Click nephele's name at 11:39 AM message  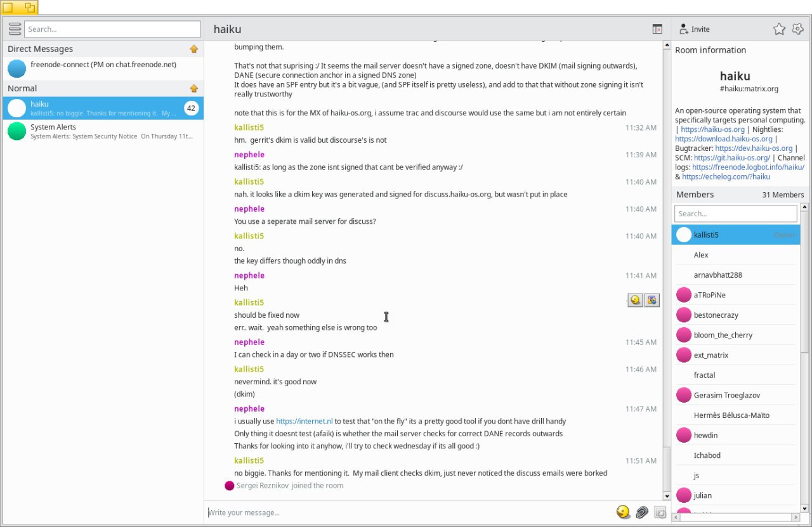coord(249,155)
